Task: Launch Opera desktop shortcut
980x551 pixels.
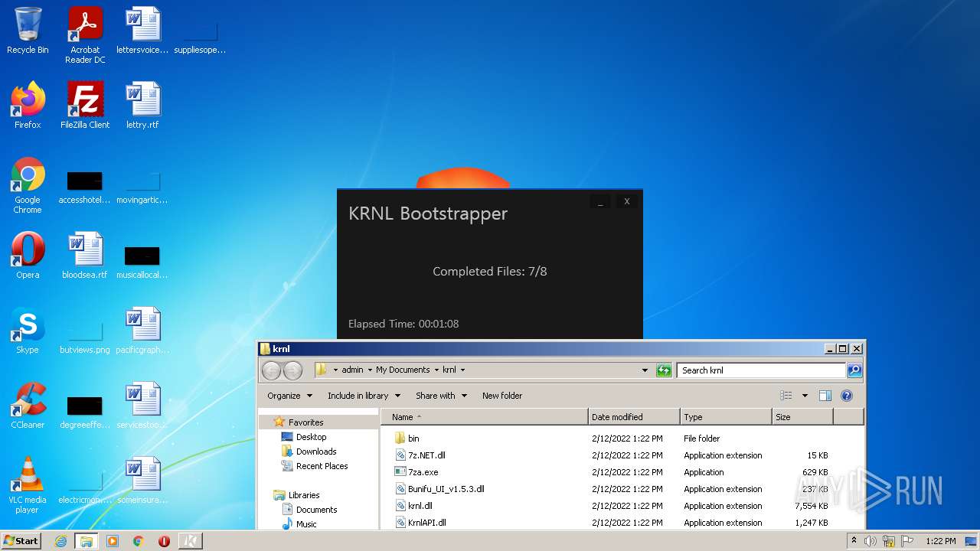Action: pos(28,255)
